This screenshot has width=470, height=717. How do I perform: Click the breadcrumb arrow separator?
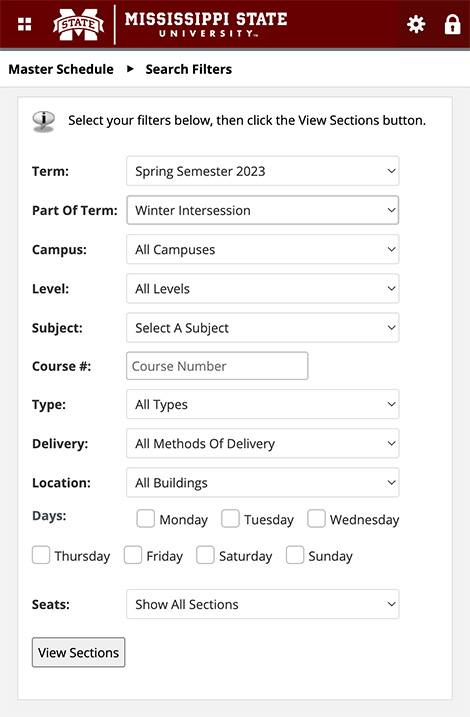coord(130,69)
